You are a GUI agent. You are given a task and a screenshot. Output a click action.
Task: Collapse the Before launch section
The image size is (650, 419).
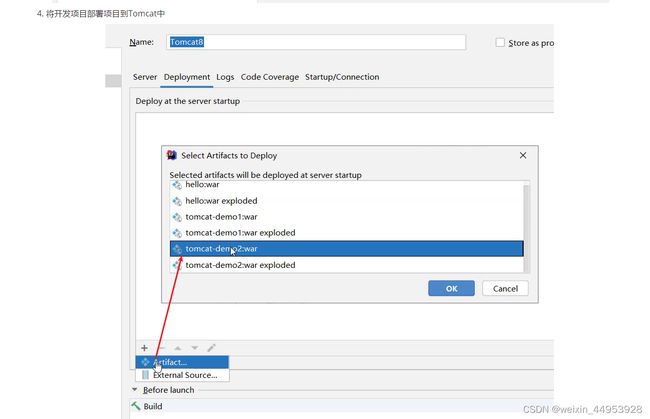click(135, 390)
